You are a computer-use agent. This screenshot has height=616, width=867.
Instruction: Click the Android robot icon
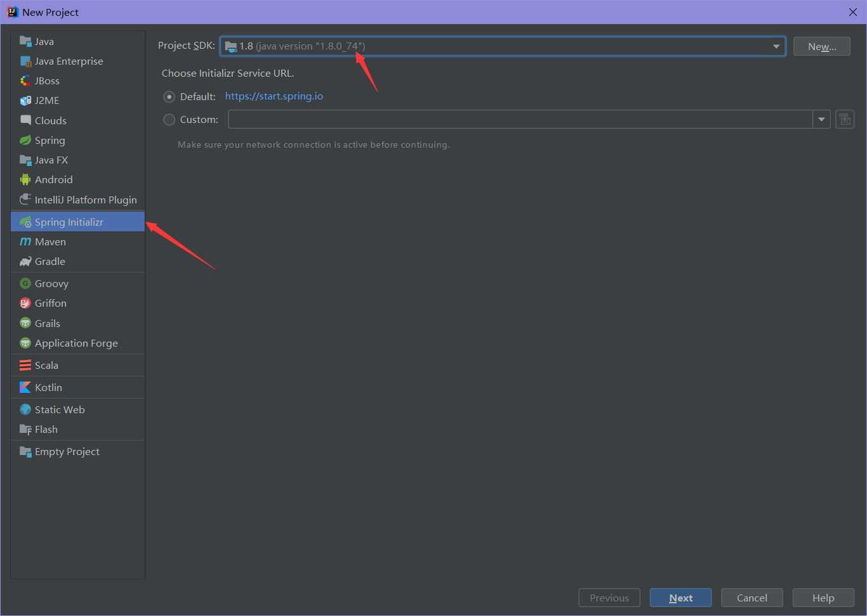pyautogui.click(x=25, y=179)
